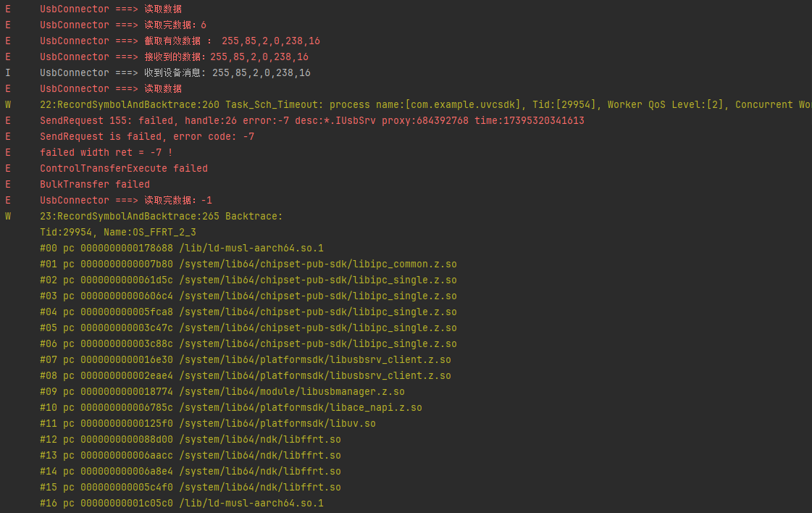
Task: Click backtrace frame #07 libusbsrv_client.z.so
Action: 246,359
